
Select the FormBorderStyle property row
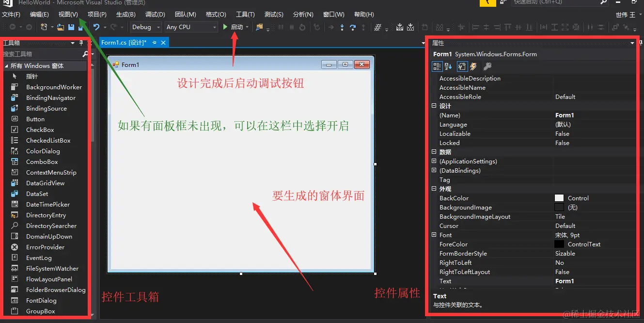(x=534, y=253)
